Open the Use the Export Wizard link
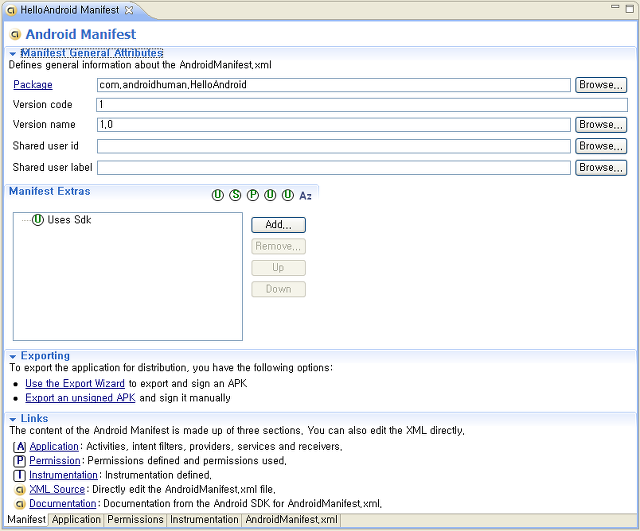The height and width of the screenshot is (531, 640). [x=75, y=384]
